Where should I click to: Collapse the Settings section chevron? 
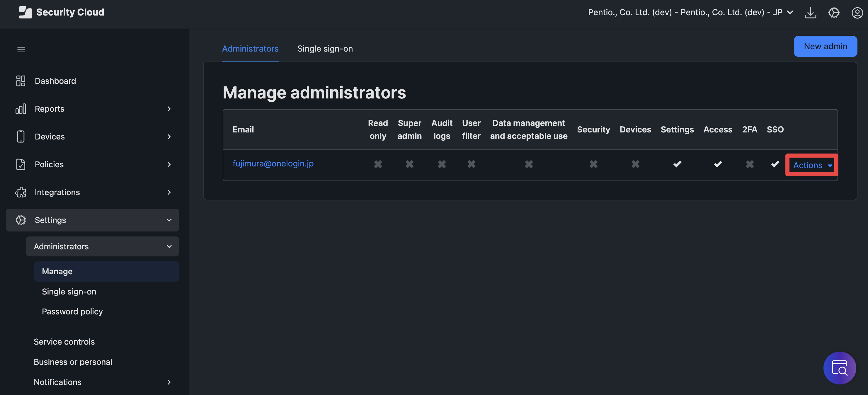point(169,220)
